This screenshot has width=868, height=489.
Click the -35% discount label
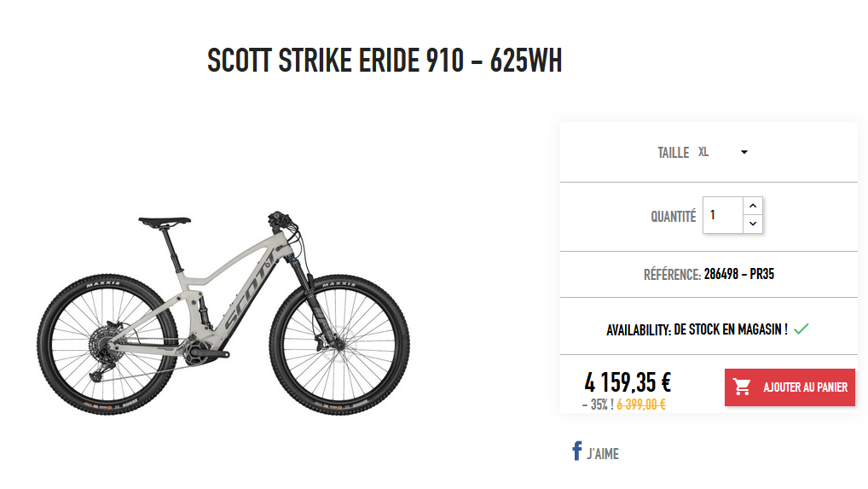[x=597, y=405]
